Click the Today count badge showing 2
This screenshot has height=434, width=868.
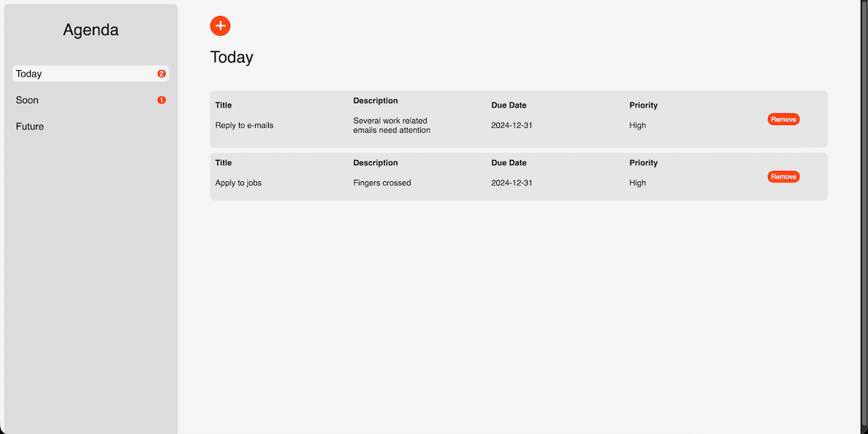[161, 74]
